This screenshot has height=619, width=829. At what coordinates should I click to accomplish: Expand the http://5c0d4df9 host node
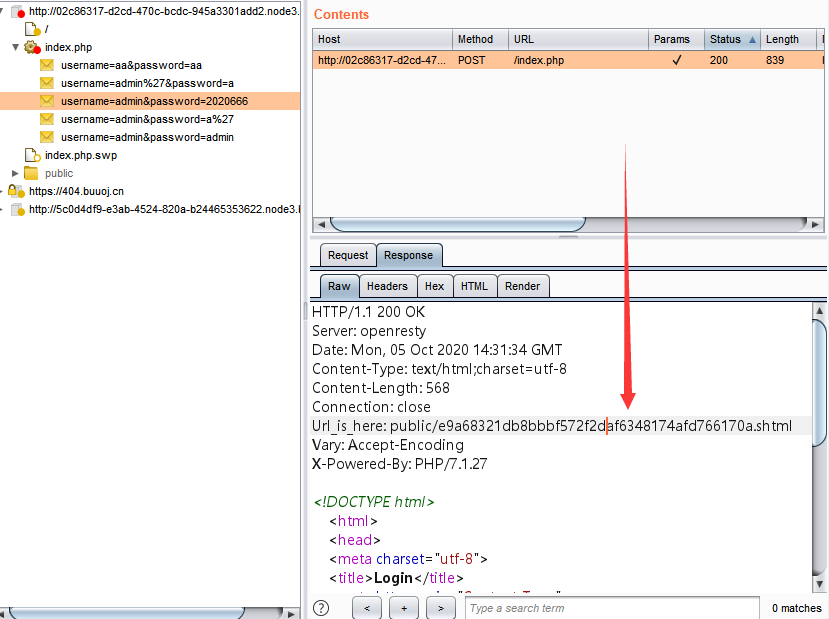point(2,209)
